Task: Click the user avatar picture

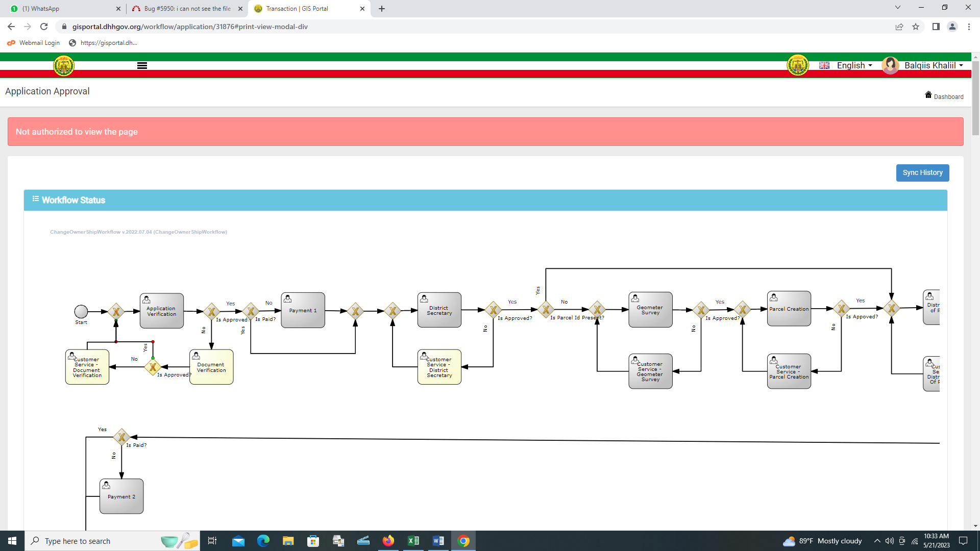Action: 891,65
